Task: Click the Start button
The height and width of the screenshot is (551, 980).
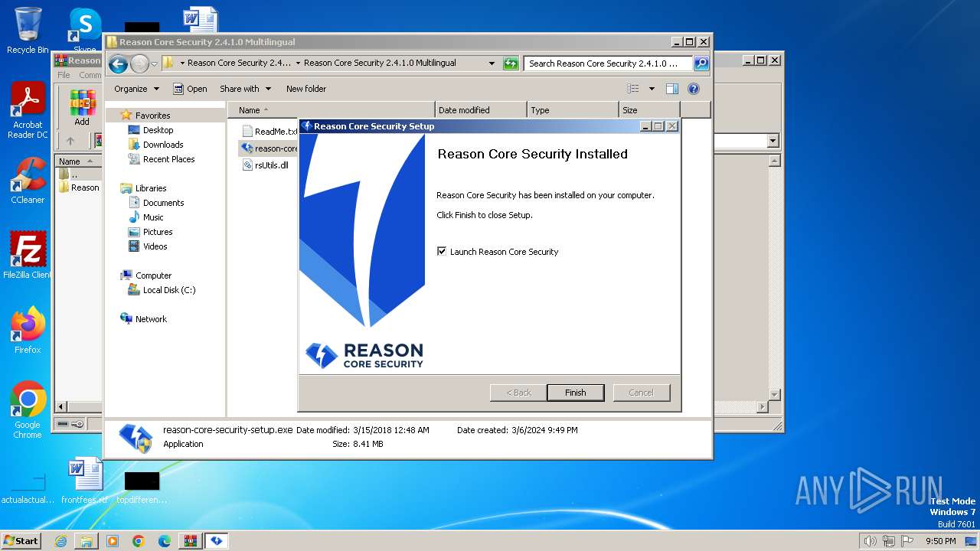Action: tap(21, 540)
